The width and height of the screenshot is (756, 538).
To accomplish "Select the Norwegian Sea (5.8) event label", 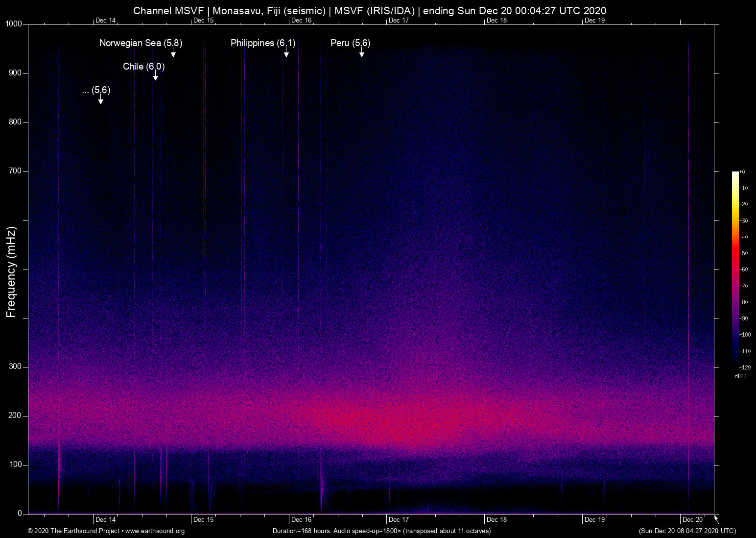I will pyautogui.click(x=141, y=43).
